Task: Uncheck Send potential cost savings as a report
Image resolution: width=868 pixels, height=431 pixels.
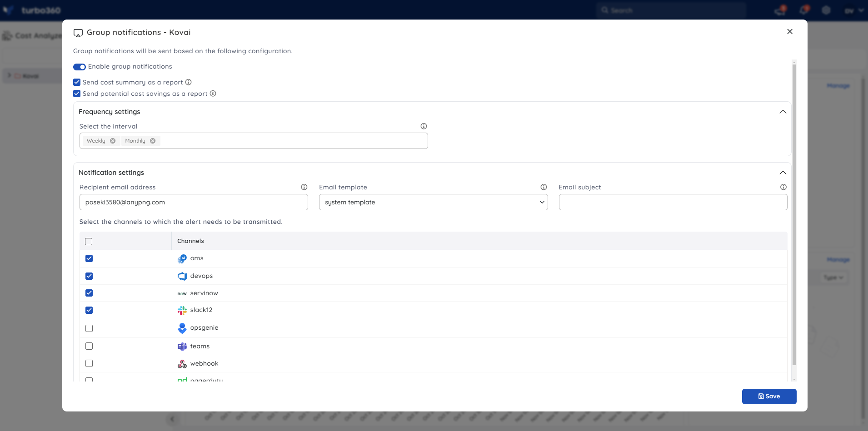Action: click(x=77, y=94)
